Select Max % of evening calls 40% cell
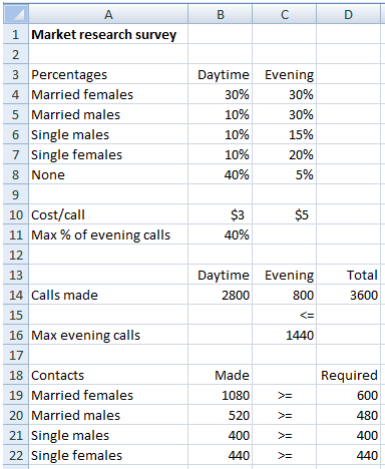The image size is (385, 469). click(220, 235)
